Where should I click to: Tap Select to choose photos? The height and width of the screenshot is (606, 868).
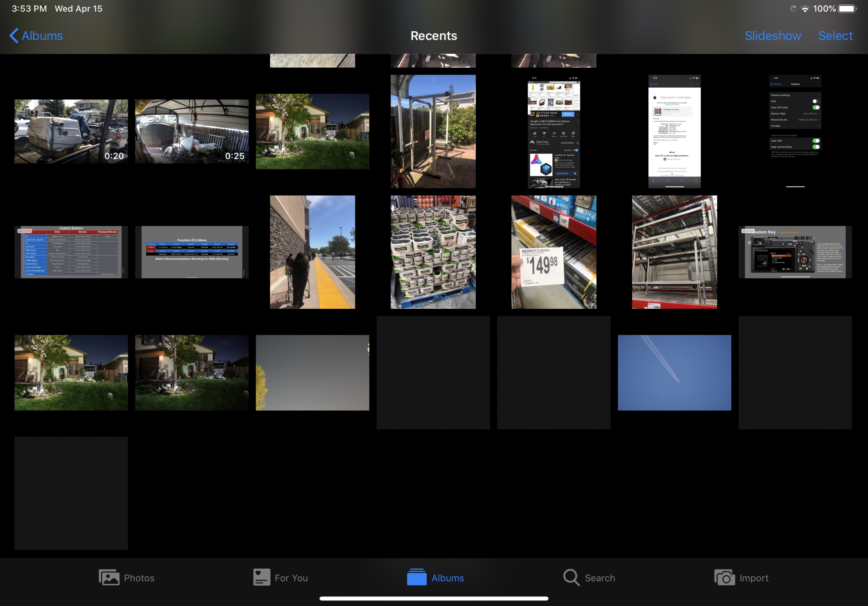point(835,36)
